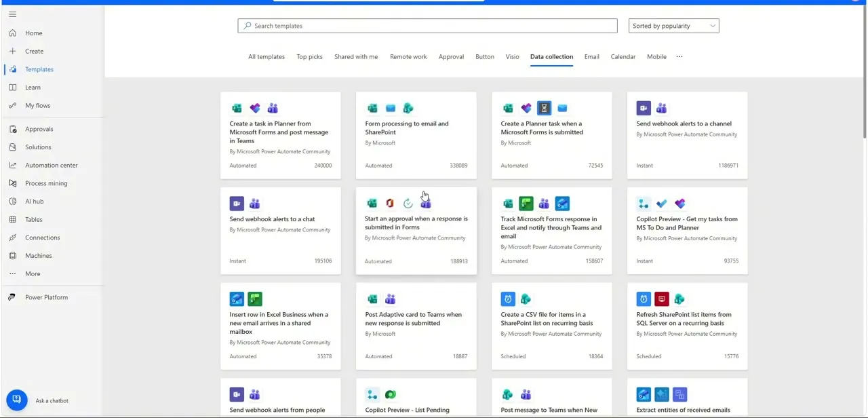Click mail icon on 'Form processing to email' card

point(390,108)
